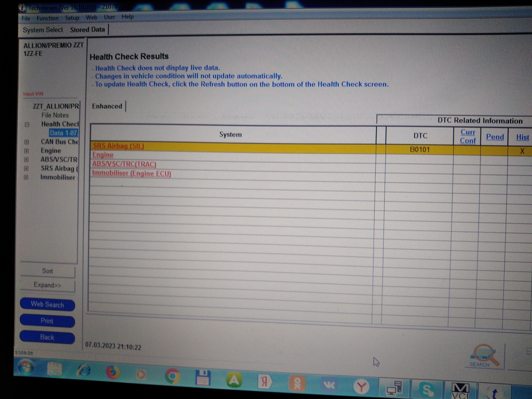Click the Hist column header
The image size is (532, 399).
[523, 137]
